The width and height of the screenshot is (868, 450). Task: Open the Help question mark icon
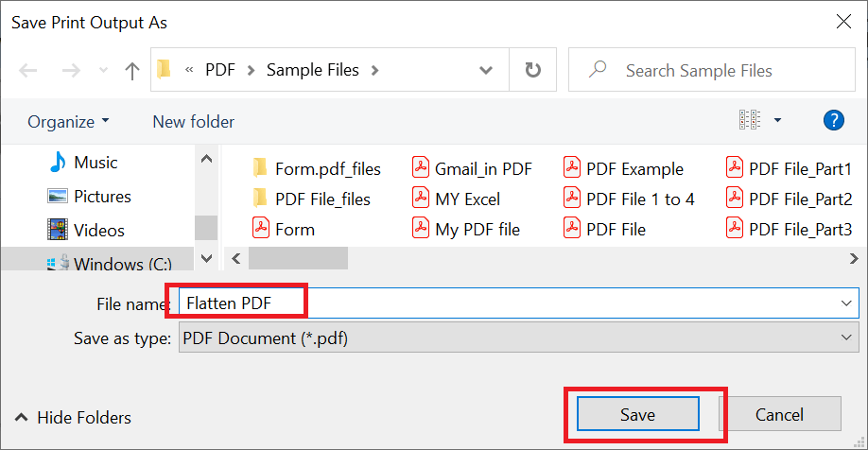point(833,120)
